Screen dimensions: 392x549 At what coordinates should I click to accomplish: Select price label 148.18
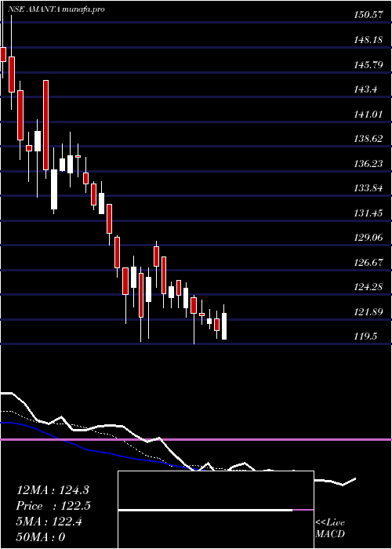(x=368, y=40)
